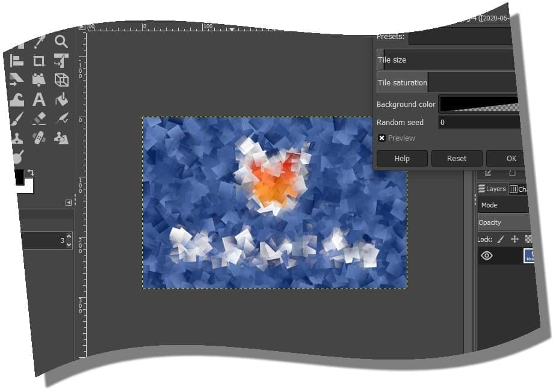The width and height of the screenshot is (556, 392).
Task: Click the Reset button
Action: 456,159
